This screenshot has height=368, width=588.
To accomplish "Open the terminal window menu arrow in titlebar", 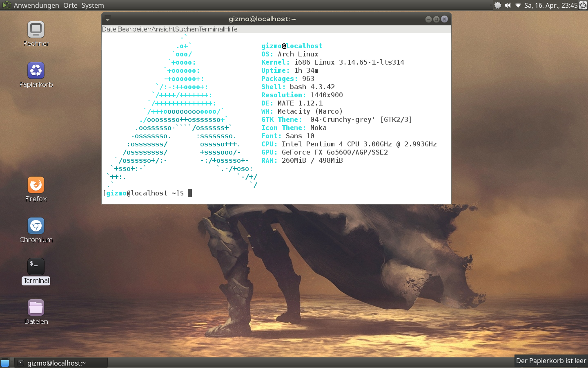I will (107, 19).
